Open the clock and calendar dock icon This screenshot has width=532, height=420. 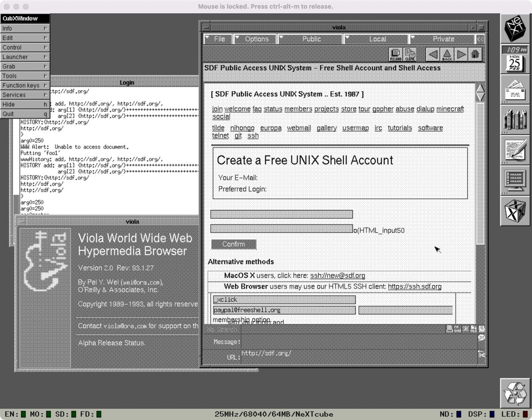pyautogui.click(x=515, y=59)
